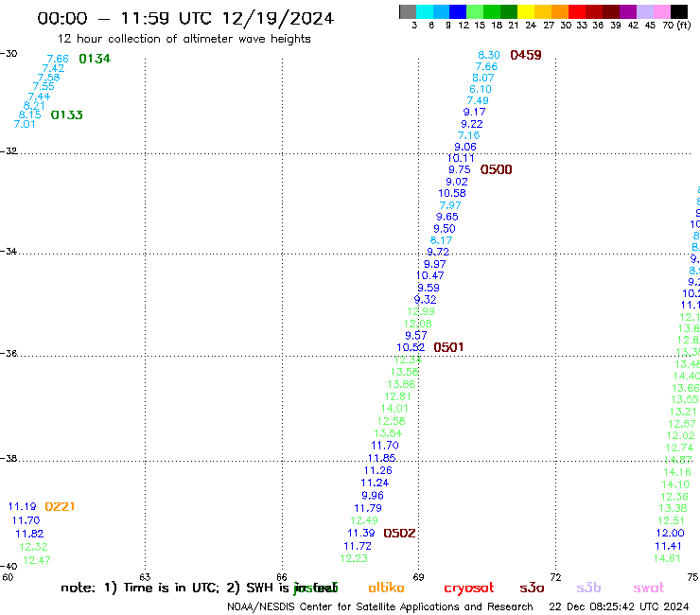This screenshot has width=700, height=615.
Task: Select the 12.47 wave height reading
Action: [x=37, y=560]
